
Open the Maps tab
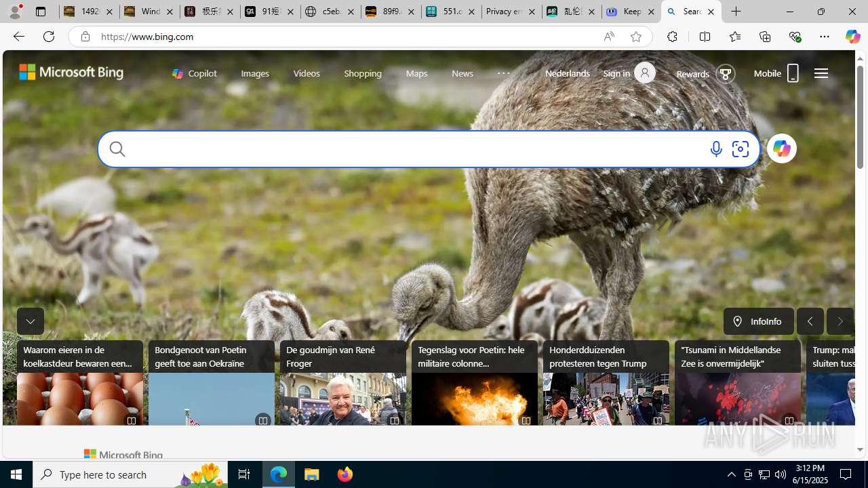pos(416,73)
